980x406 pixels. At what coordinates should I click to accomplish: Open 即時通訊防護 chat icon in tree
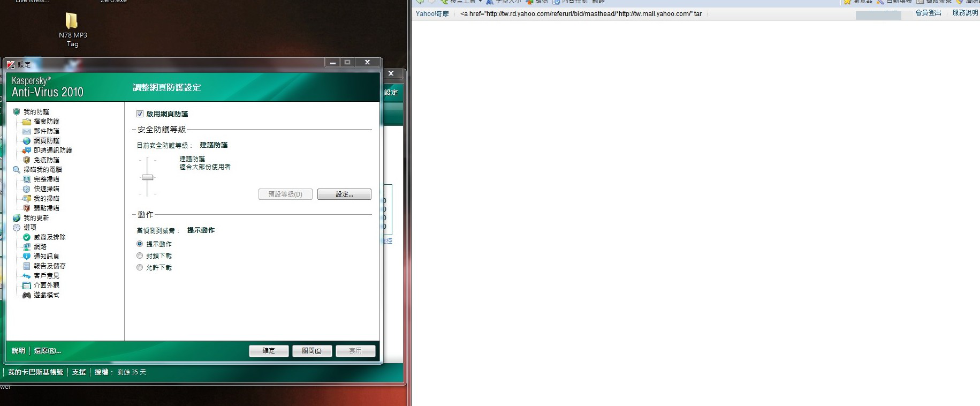click(x=27, y=151)
